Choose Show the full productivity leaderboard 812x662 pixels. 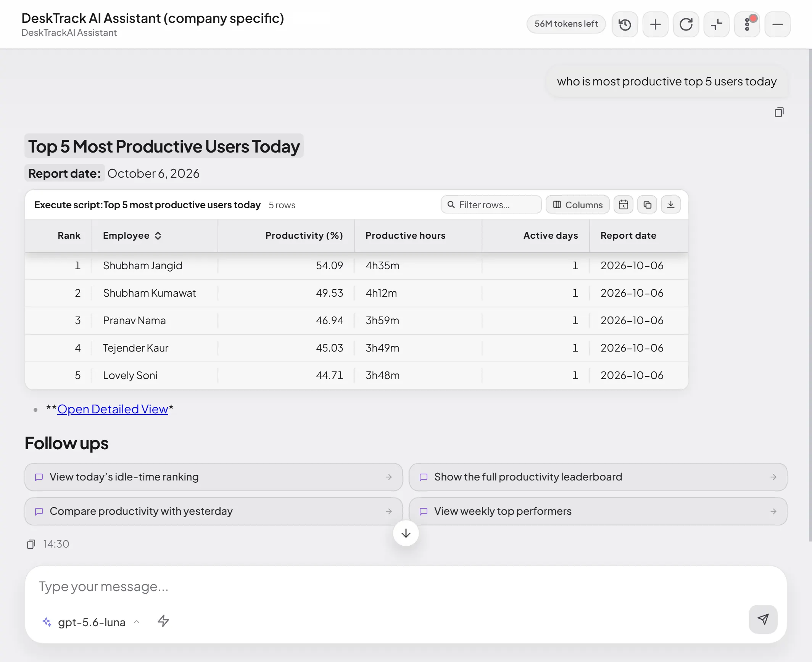(x=598, y=477)
